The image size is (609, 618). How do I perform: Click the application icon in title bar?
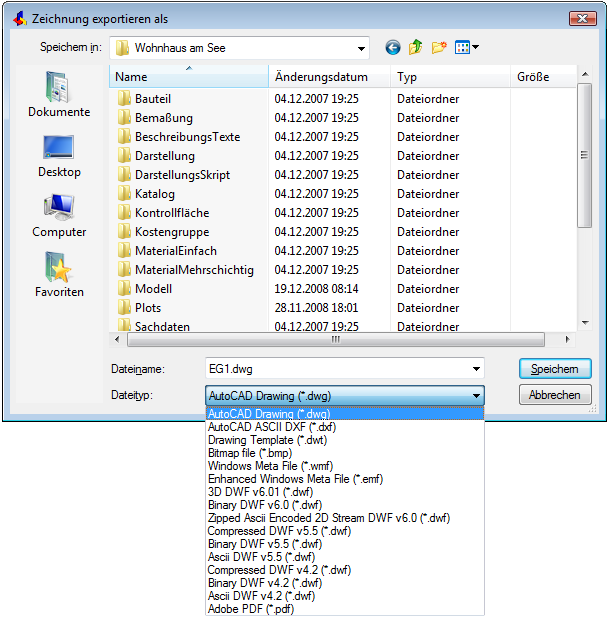pos(19,19)
